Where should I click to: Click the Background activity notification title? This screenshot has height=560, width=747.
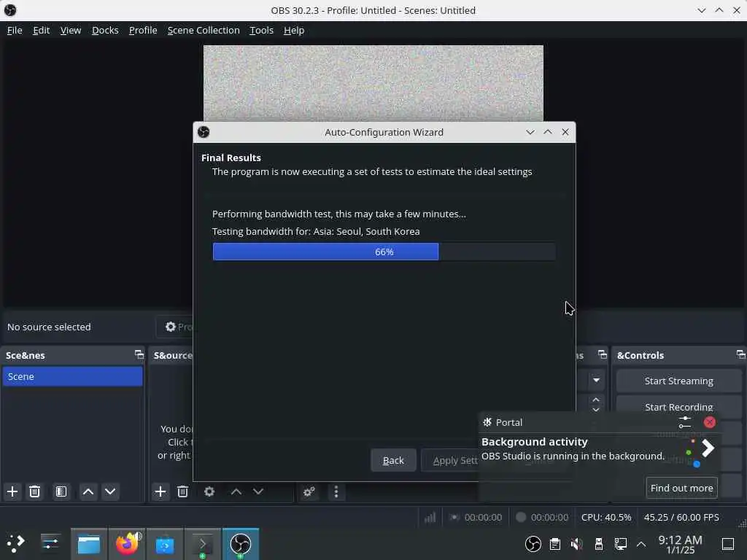click(535, 441)
